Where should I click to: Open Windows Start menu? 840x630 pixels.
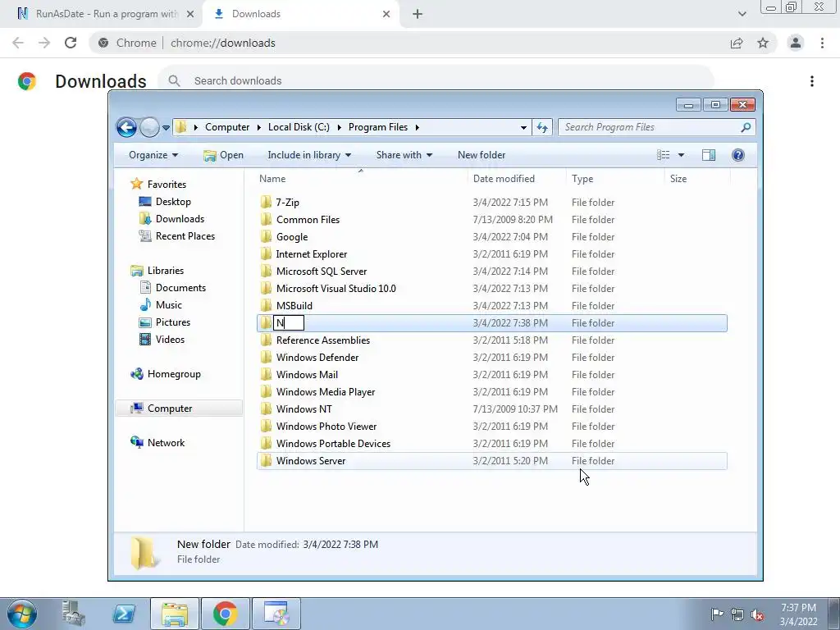point(21,614)
